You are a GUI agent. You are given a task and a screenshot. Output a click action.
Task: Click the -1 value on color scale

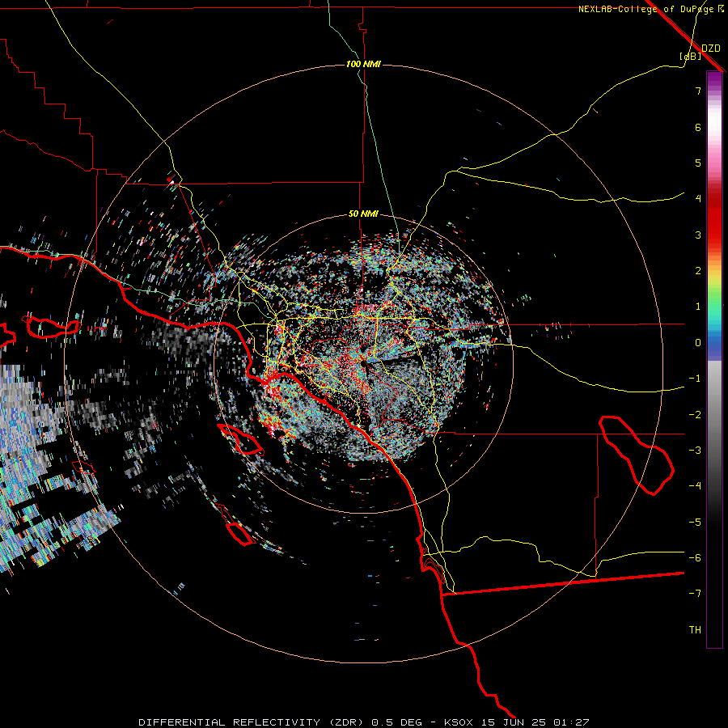click(x=695, y=379)
